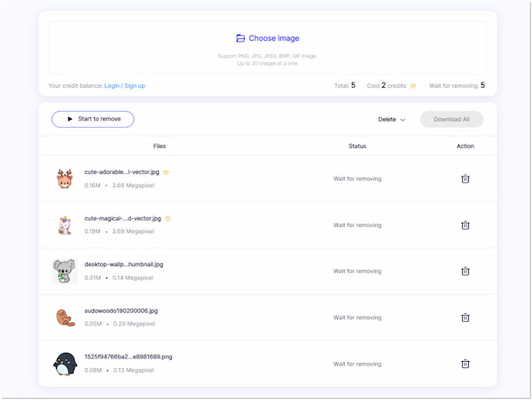Open the Sign up link
Screen dimensions: 532x400
[135, 86]
